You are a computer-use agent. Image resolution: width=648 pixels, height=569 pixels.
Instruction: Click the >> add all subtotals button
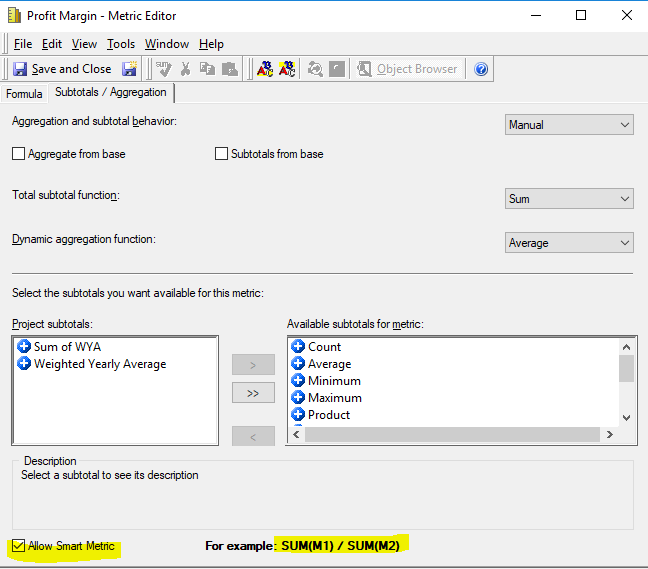point(253,393)
